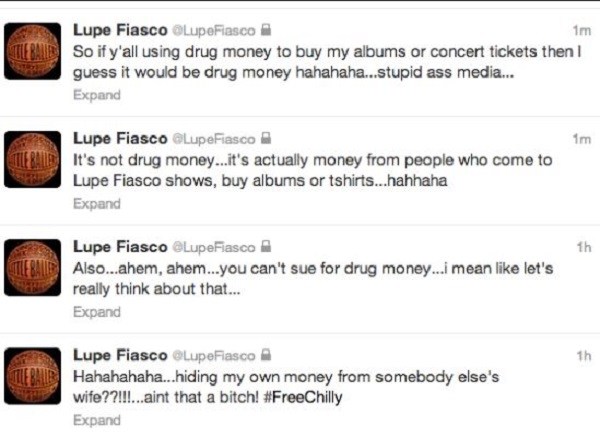
Task: Click the 1m timestamp of the 'stupid ass media' tweet
Action: pyautogui.click(x=582, y=30)
